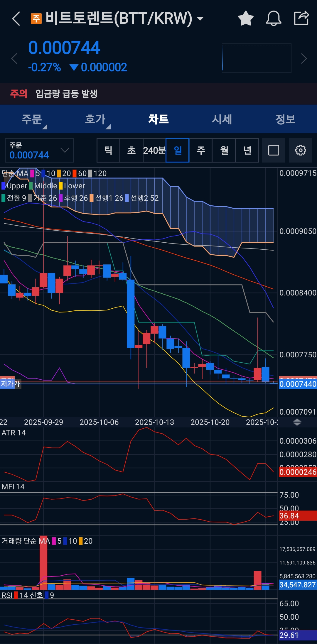Select the 틱 tick interval button
Image resolution: width=317 pixels, height=644 pixels.
(x=108, y=150)
